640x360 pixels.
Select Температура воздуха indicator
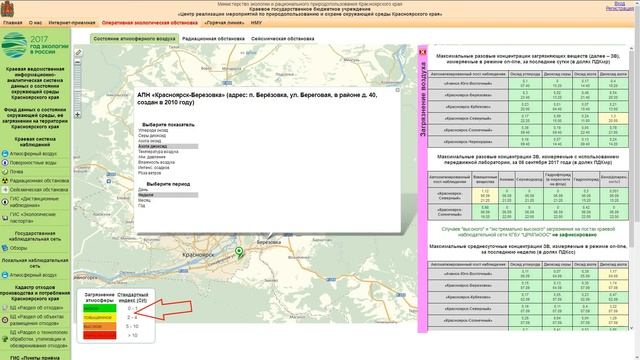[x=158, y=151]
